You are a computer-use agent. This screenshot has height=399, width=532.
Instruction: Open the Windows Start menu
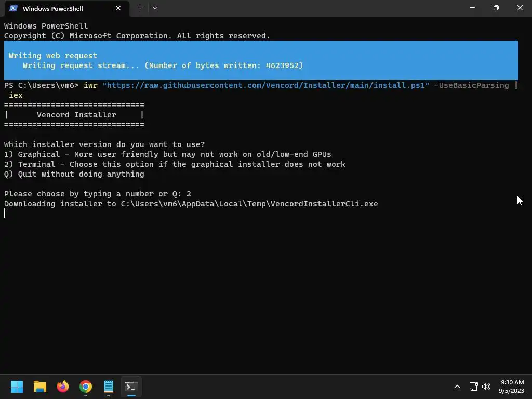point(17,387)
